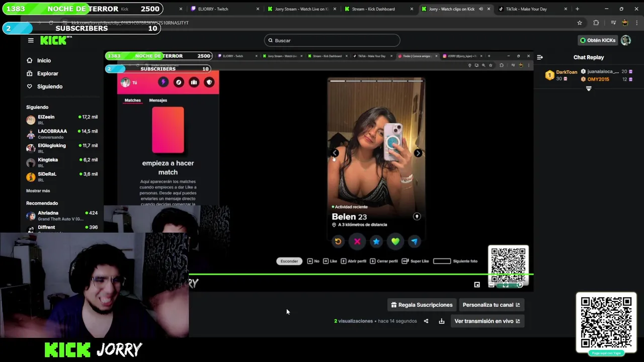Viewport: 644px width, 362px height.
Task: Click Ver transmisión en vivo button
Action: pyautogui.click(x=487, y=321)
